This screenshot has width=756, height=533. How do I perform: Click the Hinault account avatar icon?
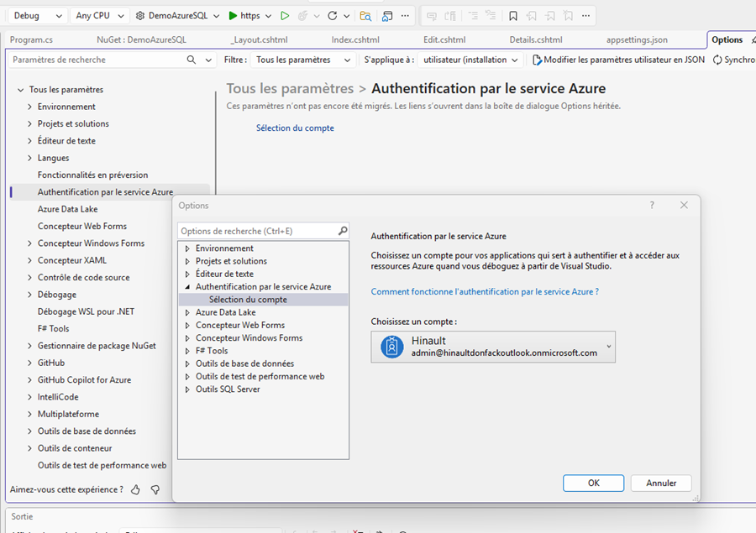[391, 347]
